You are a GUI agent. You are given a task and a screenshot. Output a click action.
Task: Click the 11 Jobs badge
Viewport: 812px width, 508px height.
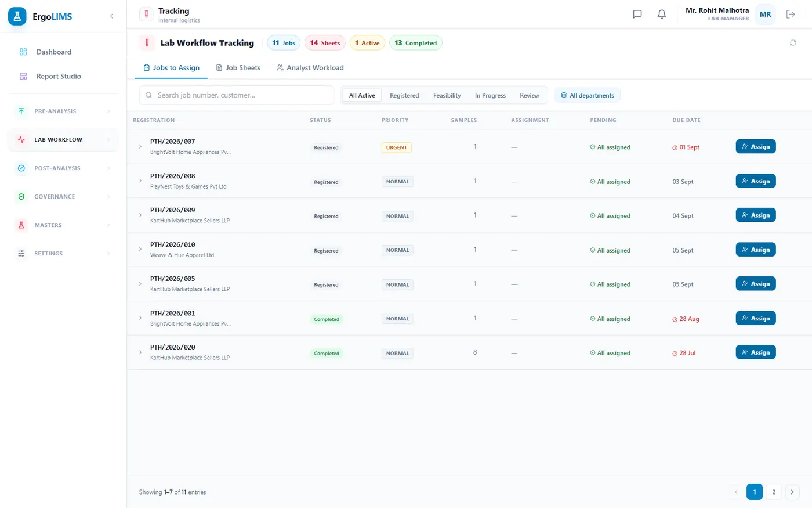pyautogui.click(x=284, y=43)
